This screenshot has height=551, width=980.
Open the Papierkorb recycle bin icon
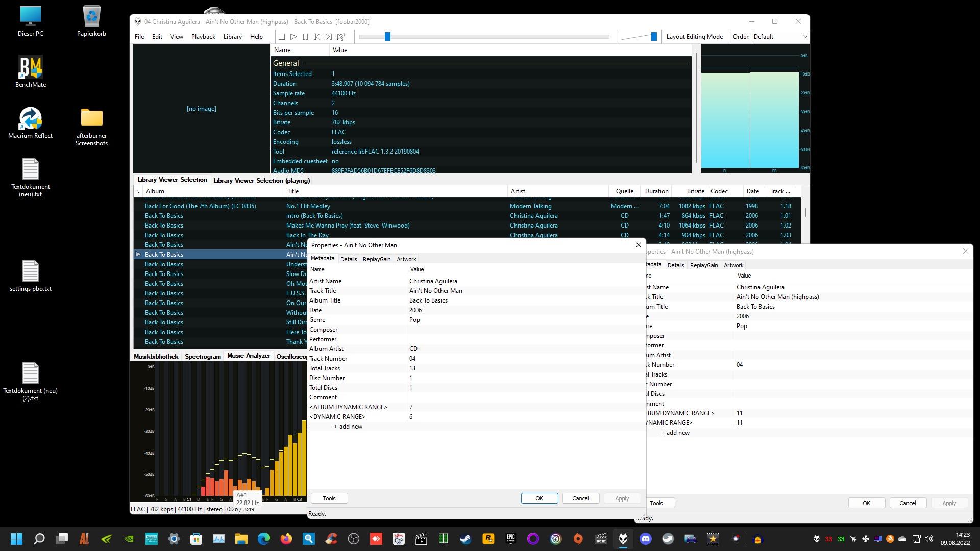point(91,21)
